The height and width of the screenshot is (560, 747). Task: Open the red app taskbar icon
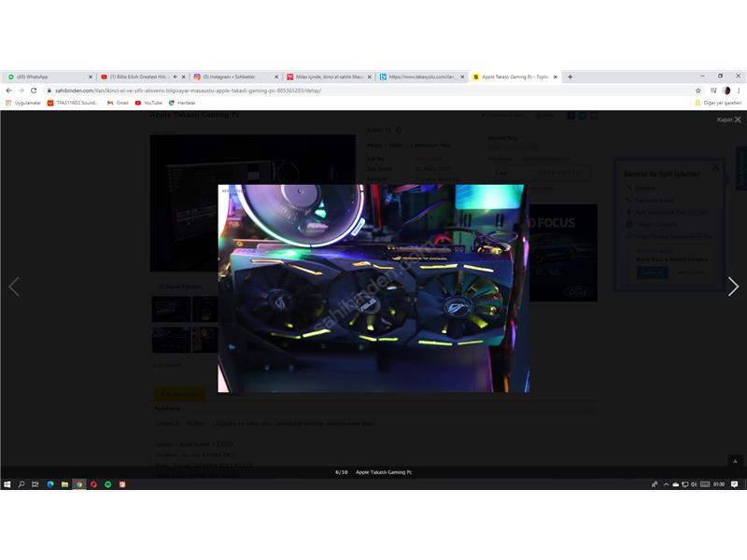click(122, 484)
